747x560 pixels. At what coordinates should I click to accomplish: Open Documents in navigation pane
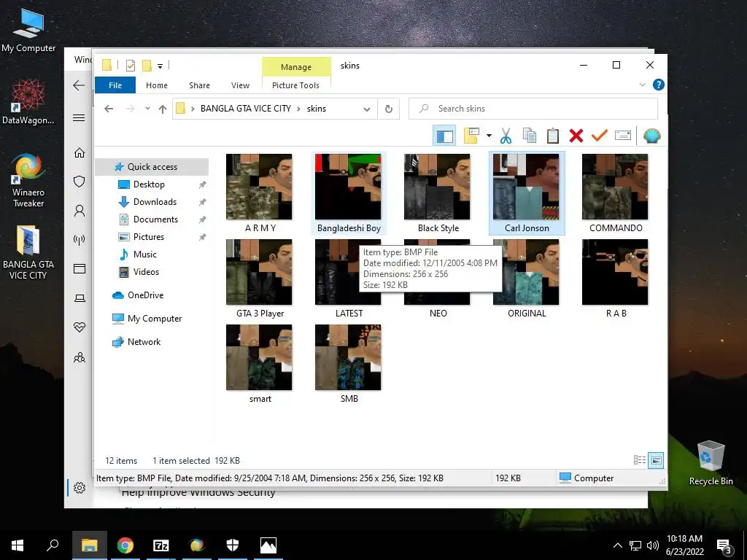point(155,219)
